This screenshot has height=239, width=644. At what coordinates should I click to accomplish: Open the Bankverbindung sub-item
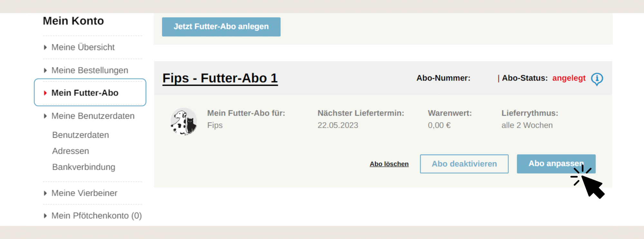tap(84, 167)
